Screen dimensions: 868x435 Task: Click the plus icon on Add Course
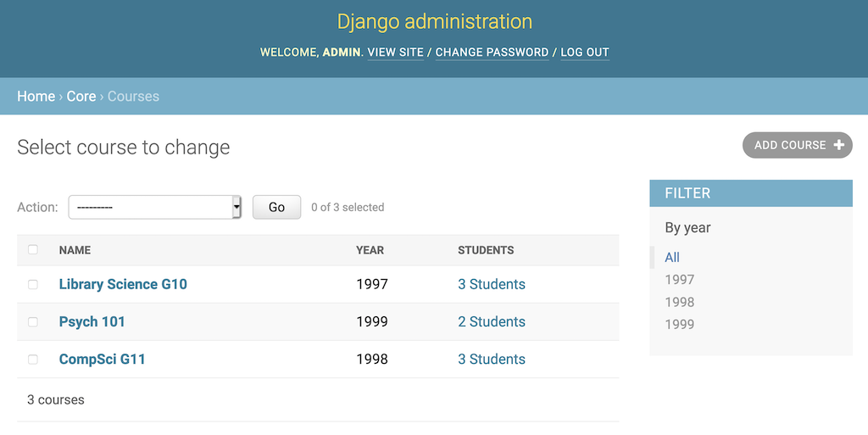coord(838,145)
